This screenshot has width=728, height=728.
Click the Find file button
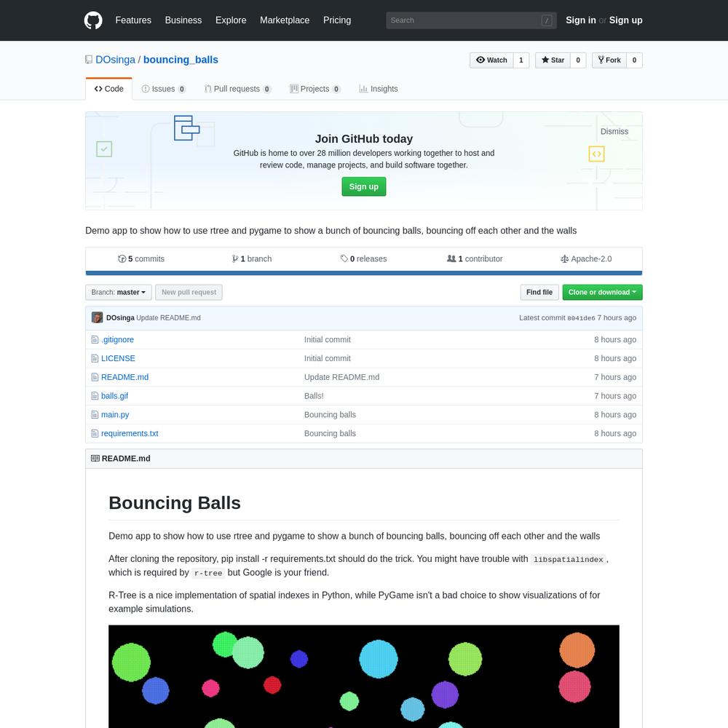539,292
